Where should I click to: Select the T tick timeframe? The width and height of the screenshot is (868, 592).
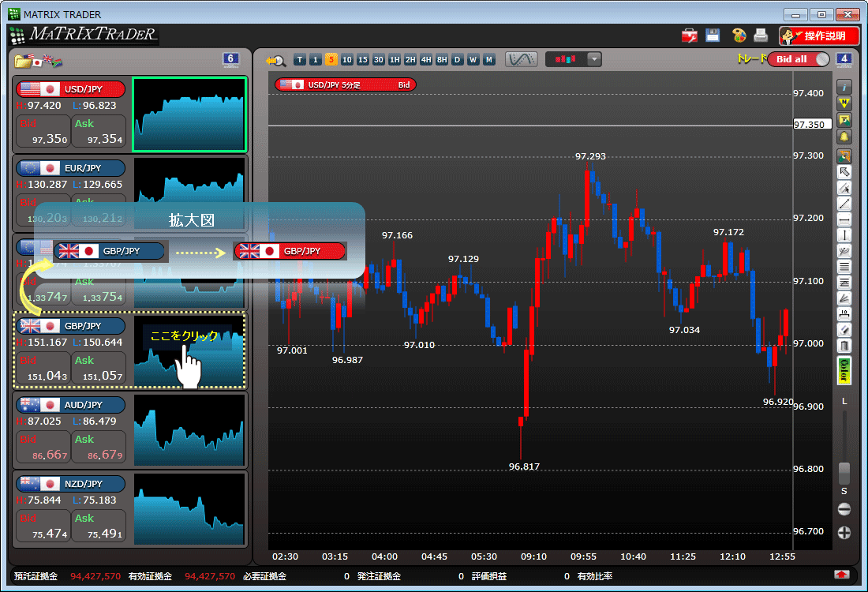click(x=300, y=60)
